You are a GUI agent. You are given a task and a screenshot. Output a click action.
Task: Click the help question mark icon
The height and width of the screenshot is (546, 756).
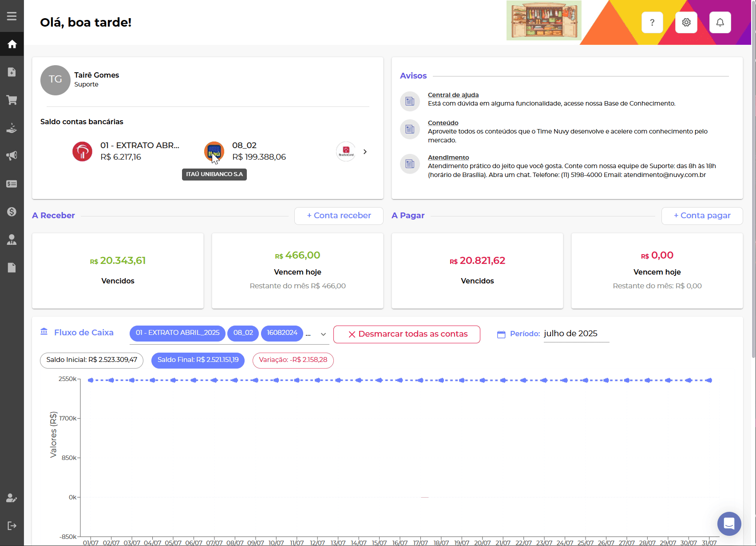(652, 22)
